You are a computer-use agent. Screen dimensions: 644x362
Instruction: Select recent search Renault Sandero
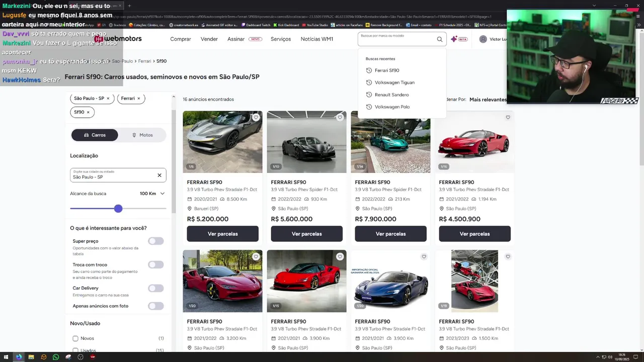coord(391,95)
